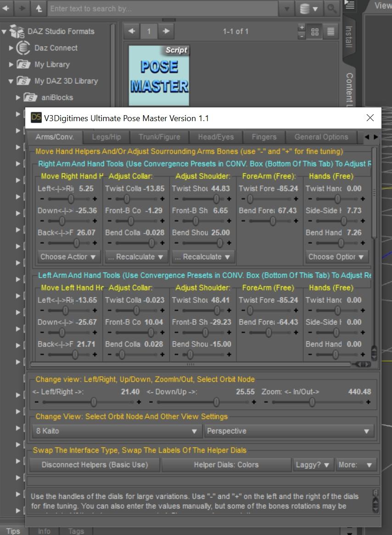Click the magnifier search icon
Viewport: 392px width, 535px height.
[331, 9]
